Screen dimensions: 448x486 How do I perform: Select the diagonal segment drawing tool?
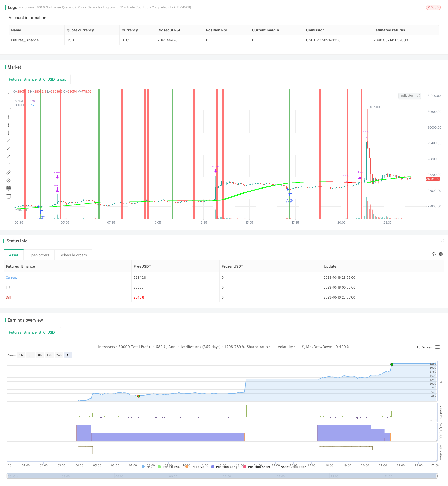(x=9, y=157)
